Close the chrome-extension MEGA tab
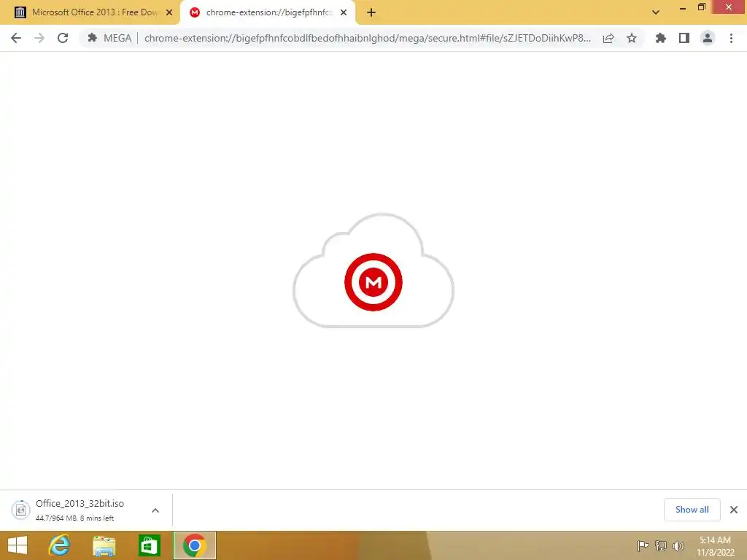The width and height of the screenshot is (747, 560). point(344,13)
